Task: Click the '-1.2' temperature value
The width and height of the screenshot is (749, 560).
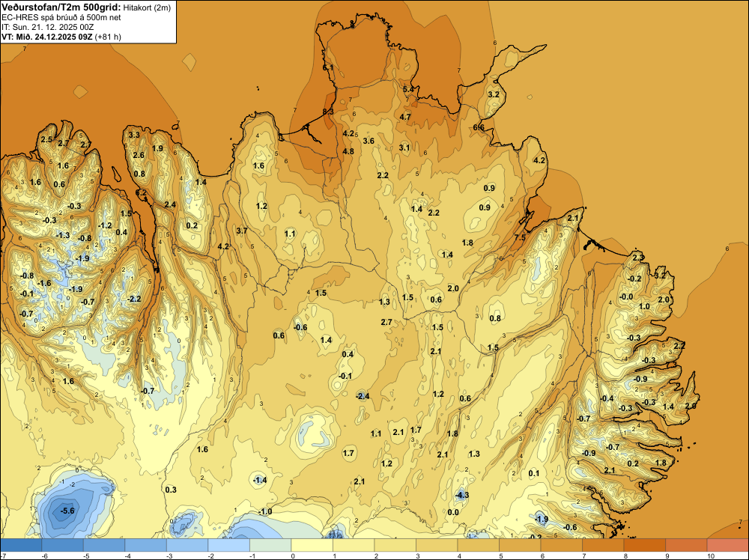Action: point(105,225)
